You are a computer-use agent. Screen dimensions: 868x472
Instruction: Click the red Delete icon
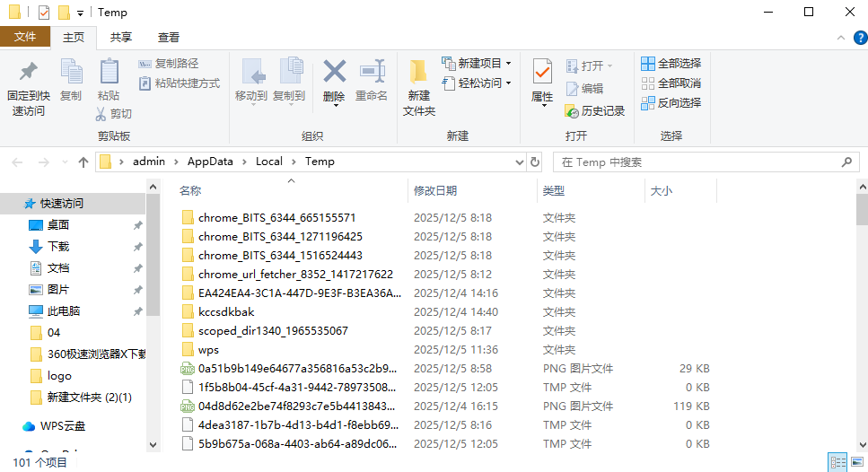click(334, 72)
